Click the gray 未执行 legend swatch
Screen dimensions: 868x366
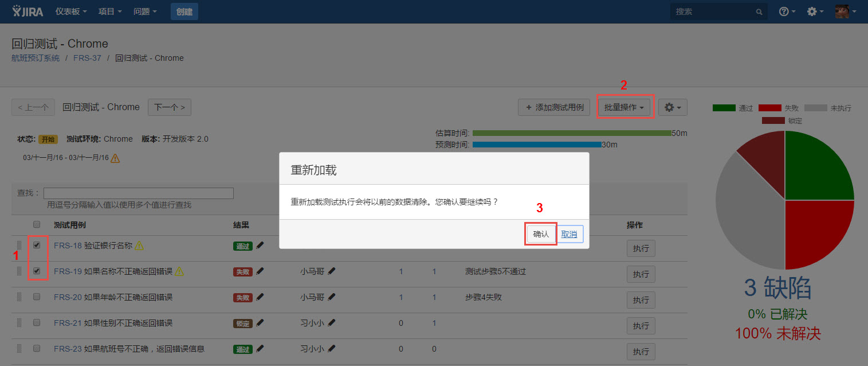pyautogui.click(x=816, y=108)
